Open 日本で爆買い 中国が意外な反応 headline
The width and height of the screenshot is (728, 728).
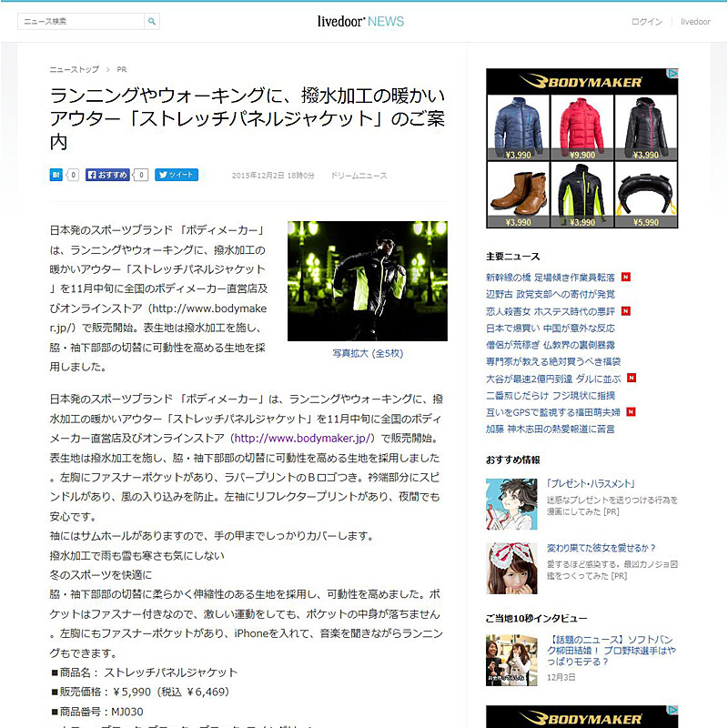551,329
